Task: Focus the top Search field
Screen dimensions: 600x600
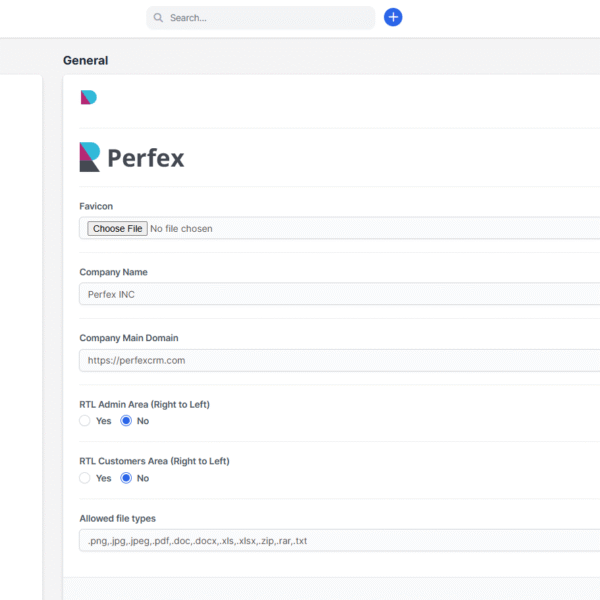Action: pyautogui.click(x=265, y=18)
